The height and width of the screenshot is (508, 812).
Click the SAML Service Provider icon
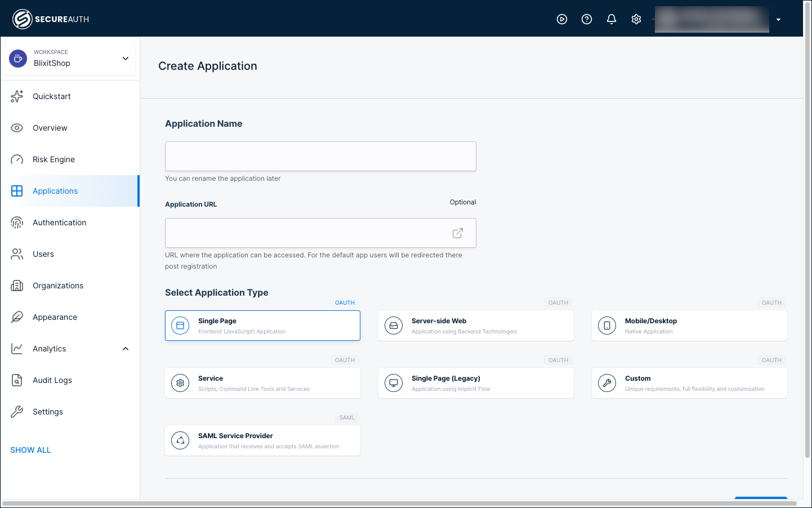point(180,440)
